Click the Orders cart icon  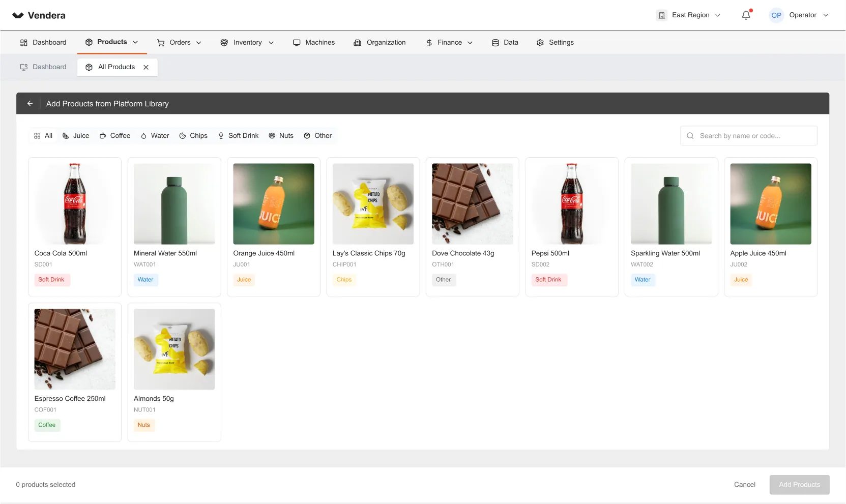click(161, 43)
